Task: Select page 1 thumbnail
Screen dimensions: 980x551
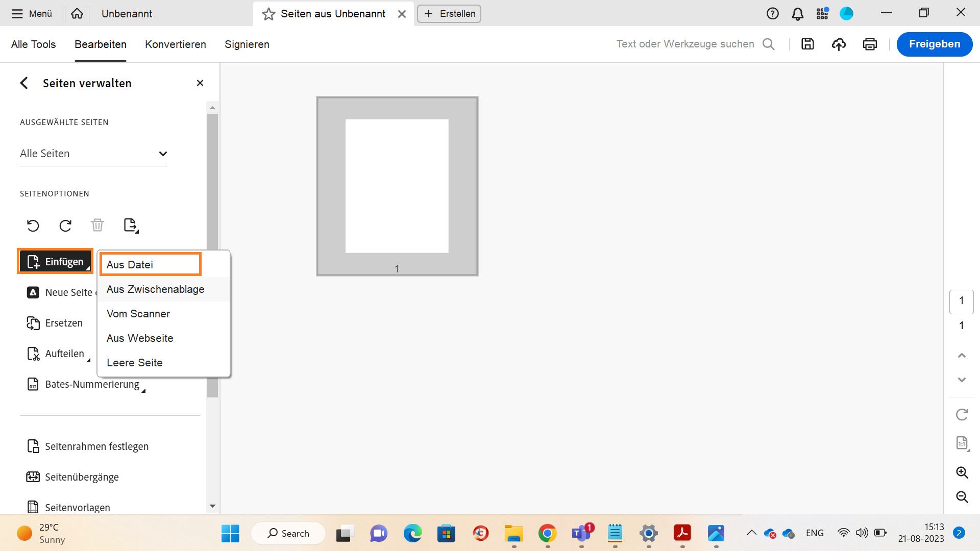Action: pos(397,186)
